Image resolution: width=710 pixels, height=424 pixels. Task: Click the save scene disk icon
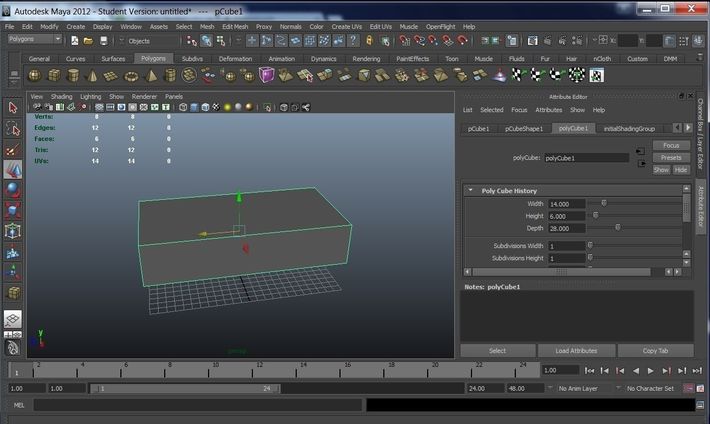103,41
